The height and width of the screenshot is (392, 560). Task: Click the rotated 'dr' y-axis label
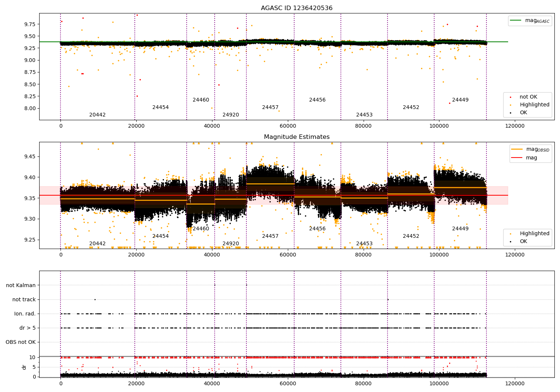pos(24,367)
